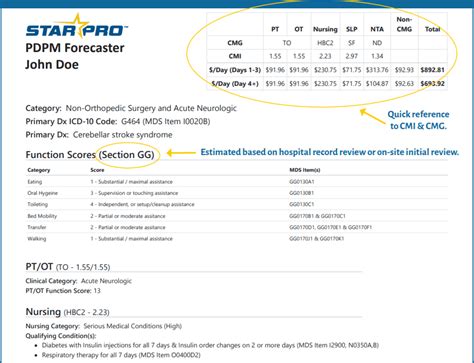Click the Oral Hygiene row label
474x363 pixels.
(x=43, y=193)
